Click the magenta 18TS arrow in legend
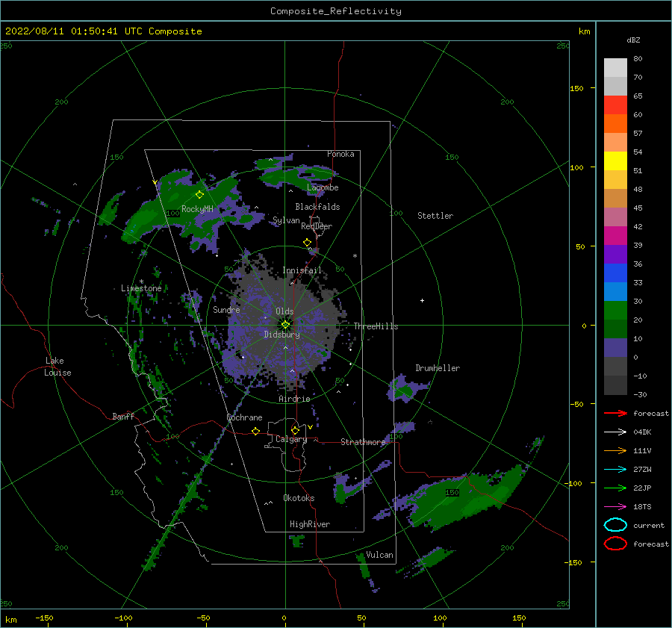672x628 pixels. 615,507
